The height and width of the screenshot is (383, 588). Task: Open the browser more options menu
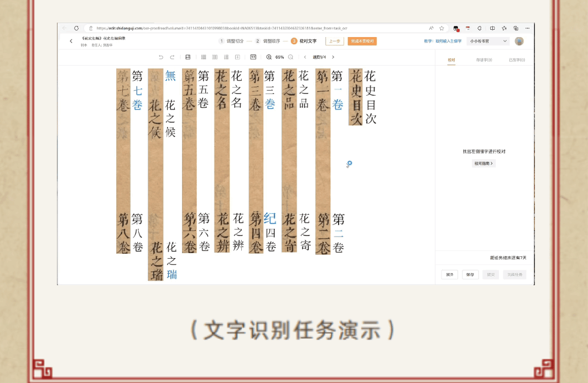coord(527,28)
